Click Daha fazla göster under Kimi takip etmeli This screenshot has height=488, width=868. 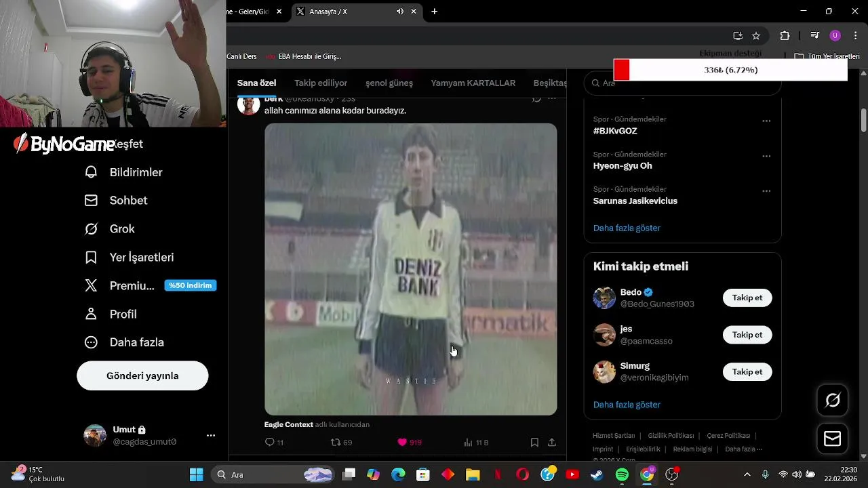[627, 405]
